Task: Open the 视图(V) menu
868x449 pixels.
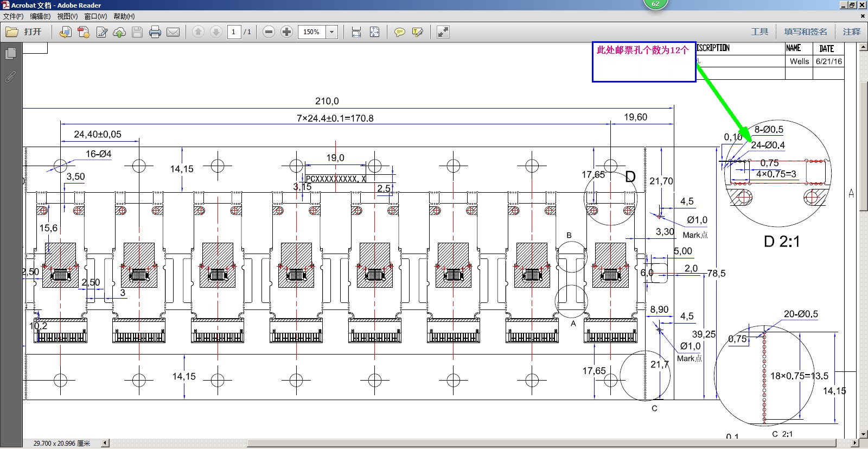Action: 67,16
